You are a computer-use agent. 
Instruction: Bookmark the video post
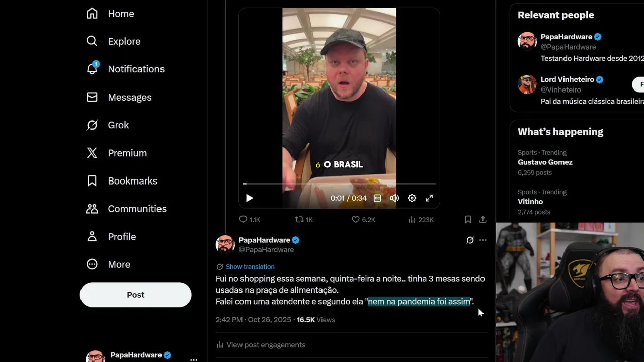point(468,219)
